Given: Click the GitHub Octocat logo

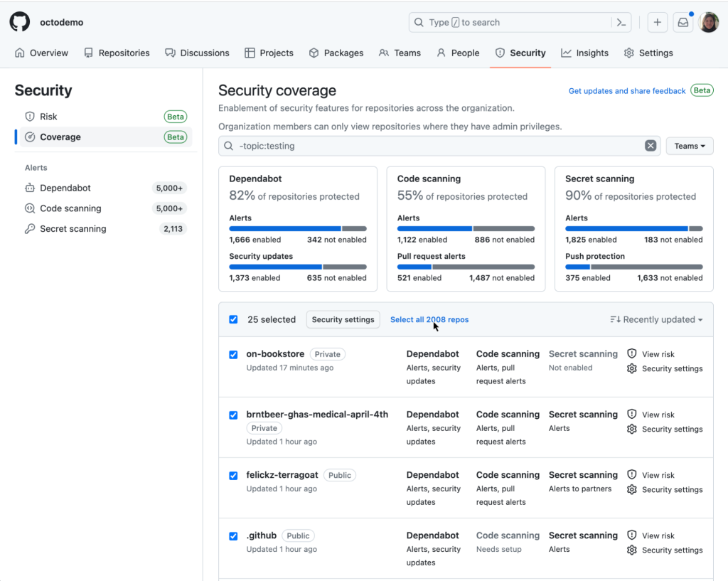Looking at the screenshot, I should click(20, 22).
